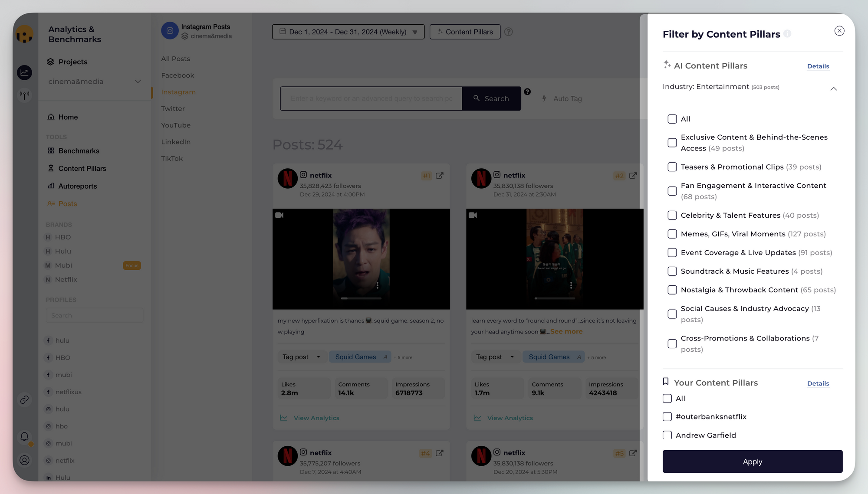Check Celebrity & Talent Features

point(672,215)
